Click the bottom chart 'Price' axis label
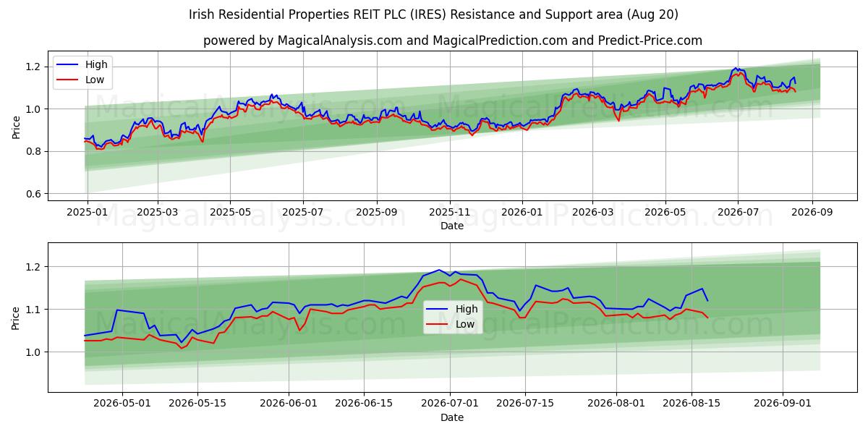The height and width of the screenshot is (434, 868). (17, 318)
